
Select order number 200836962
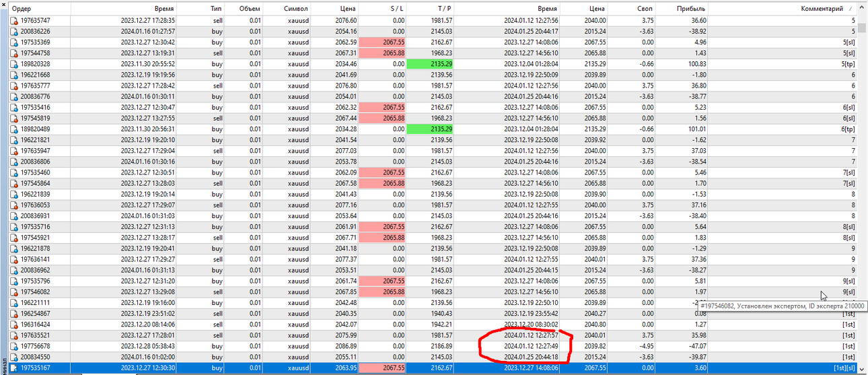coord(35,270)
